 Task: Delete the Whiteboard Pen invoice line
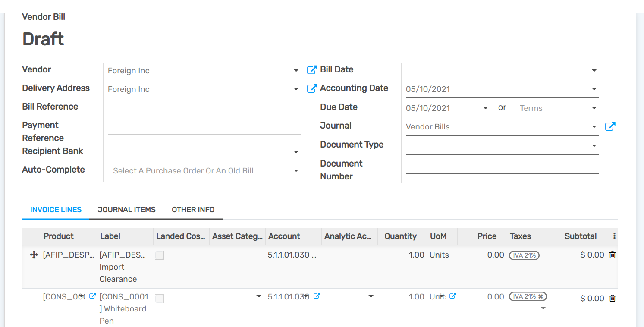pos(612,298)
